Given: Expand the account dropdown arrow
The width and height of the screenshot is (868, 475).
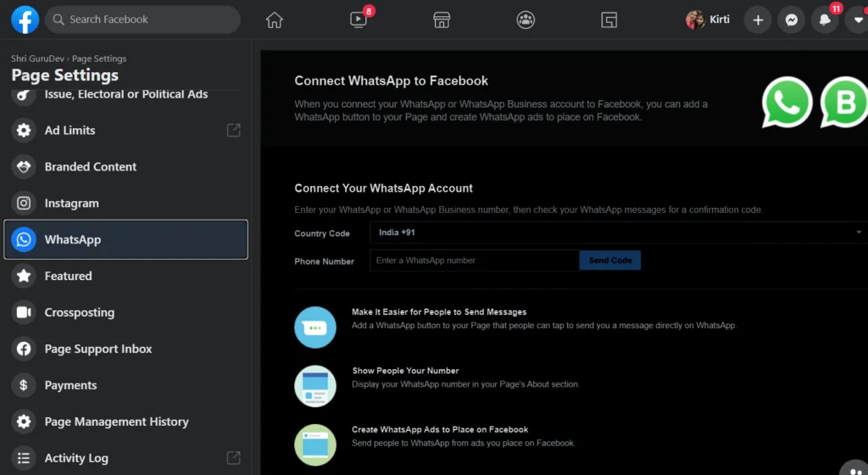Looking at the screenshot, I should (x=856, y=20).
